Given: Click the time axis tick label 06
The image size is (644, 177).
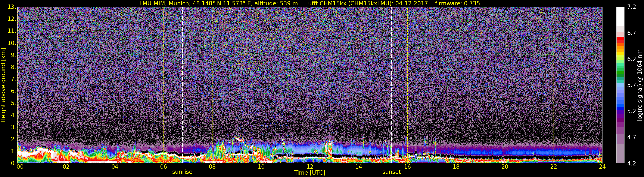Looking at the screenshot, I should point(164,167).
